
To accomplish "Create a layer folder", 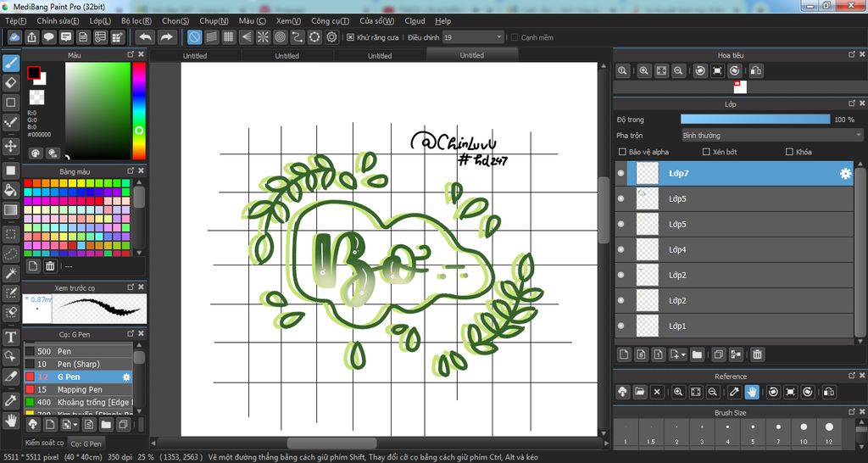I will click(697, 354).
